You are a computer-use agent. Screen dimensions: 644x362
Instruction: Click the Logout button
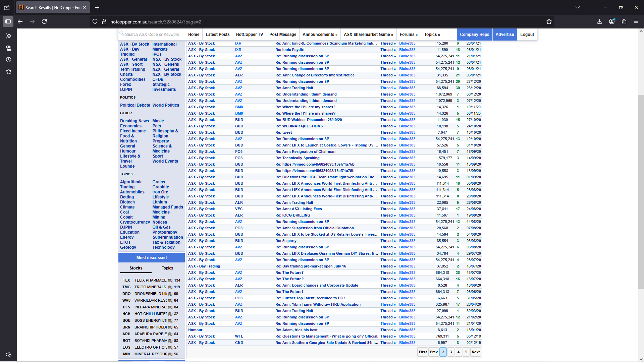527,34
